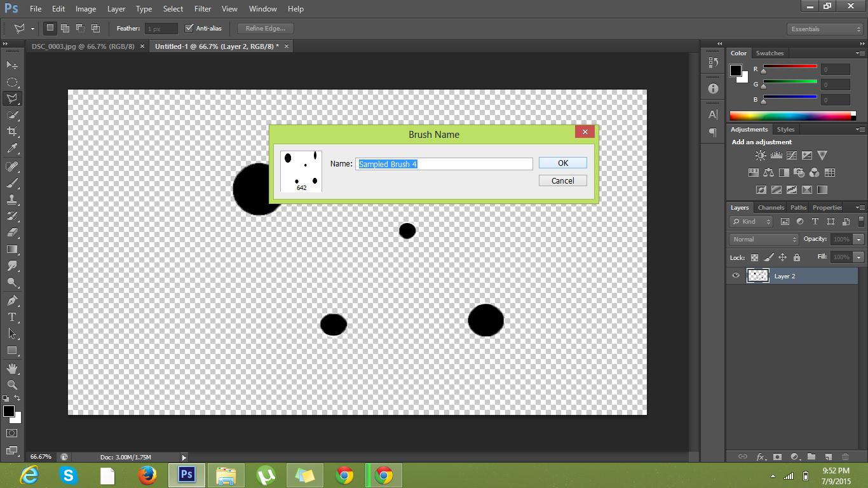The image size is (868, 488).
Task: Open the Color panel flyout menu
Action: point(860,53)
